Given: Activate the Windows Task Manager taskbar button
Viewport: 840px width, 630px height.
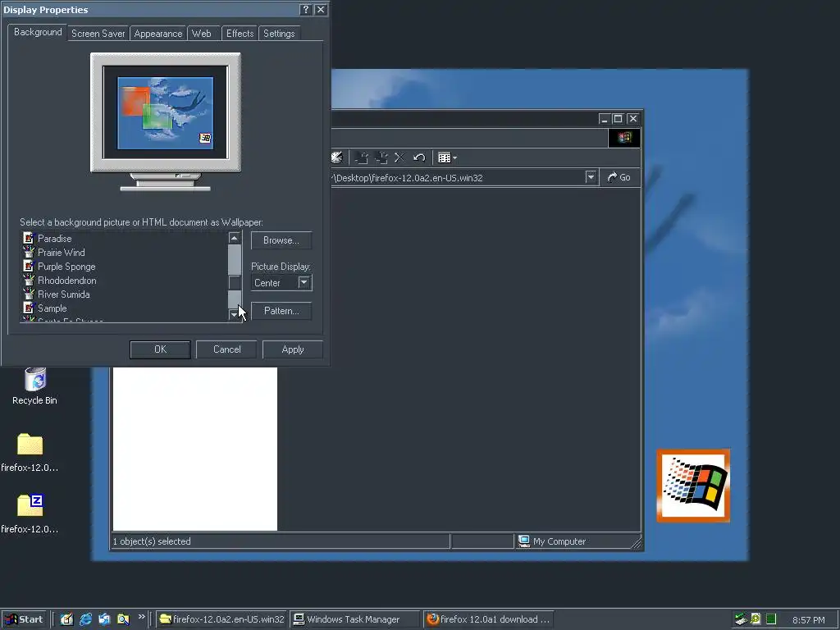Looking at the screenshot, I should (354, 619).
